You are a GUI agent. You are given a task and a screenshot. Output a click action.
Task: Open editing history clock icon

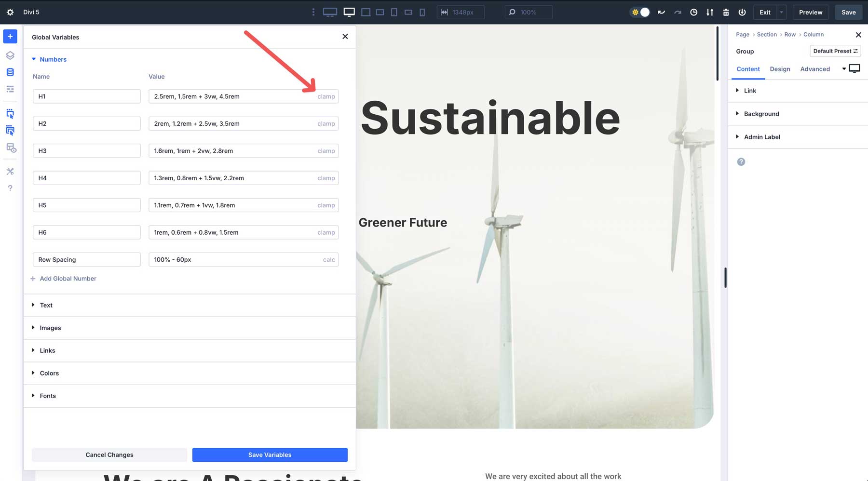693,12
